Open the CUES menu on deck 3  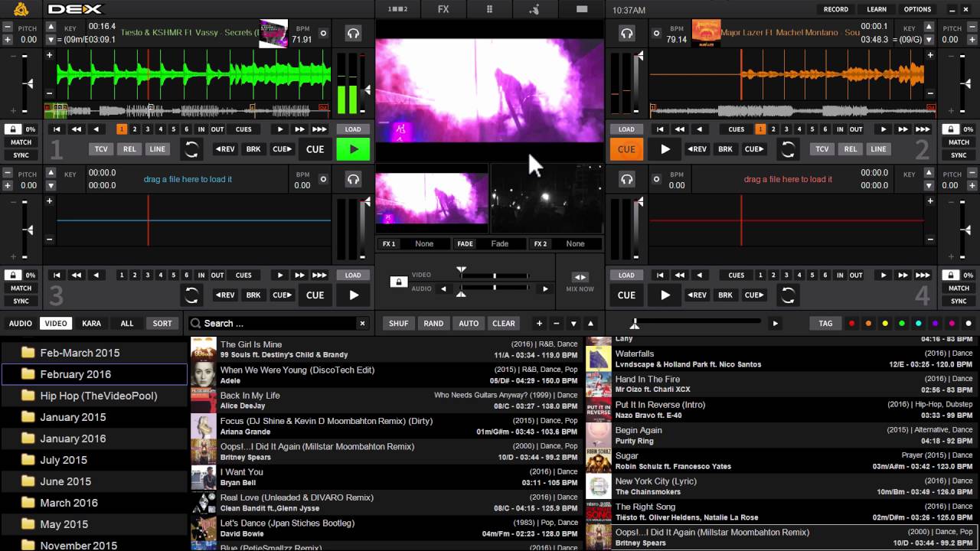click(243, 275)
